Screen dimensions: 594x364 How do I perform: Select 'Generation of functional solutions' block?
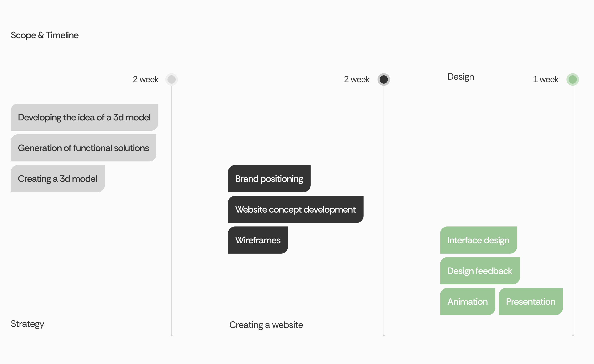83,148
